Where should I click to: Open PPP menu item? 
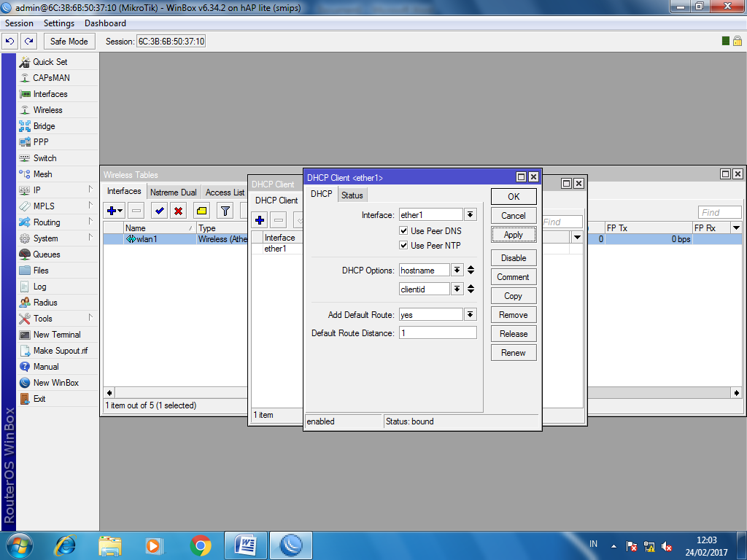click(x=41, y=142)
